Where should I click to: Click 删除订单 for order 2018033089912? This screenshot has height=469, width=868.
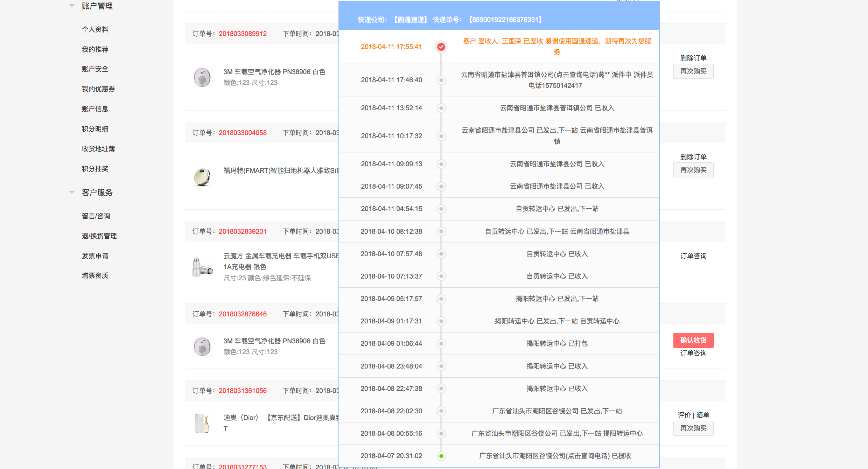(693, 58)
